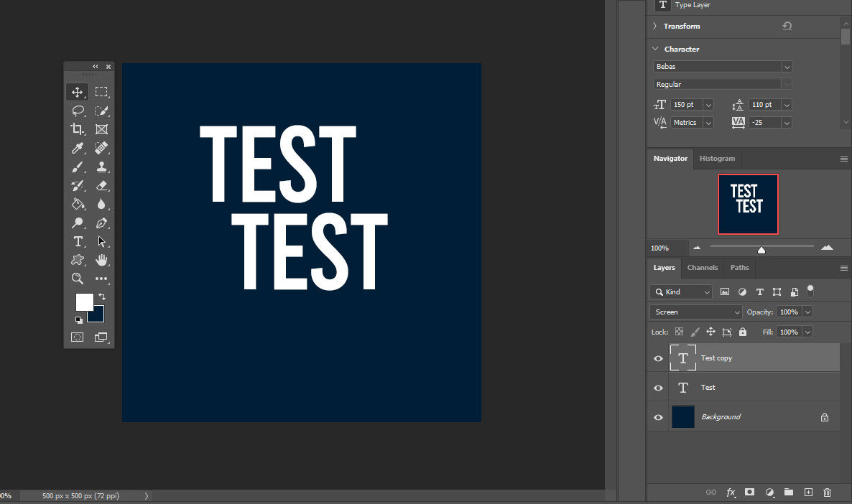Open the Kind layer filter dropdown
Viewport: 852px width, 504px height.
coord(681,292)
